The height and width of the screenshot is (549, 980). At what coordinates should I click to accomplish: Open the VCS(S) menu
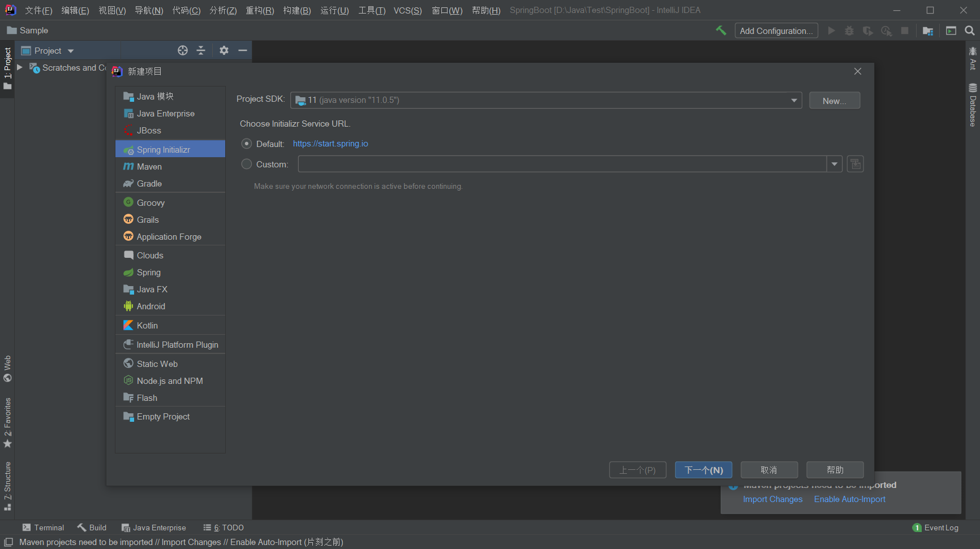[408, 10]
